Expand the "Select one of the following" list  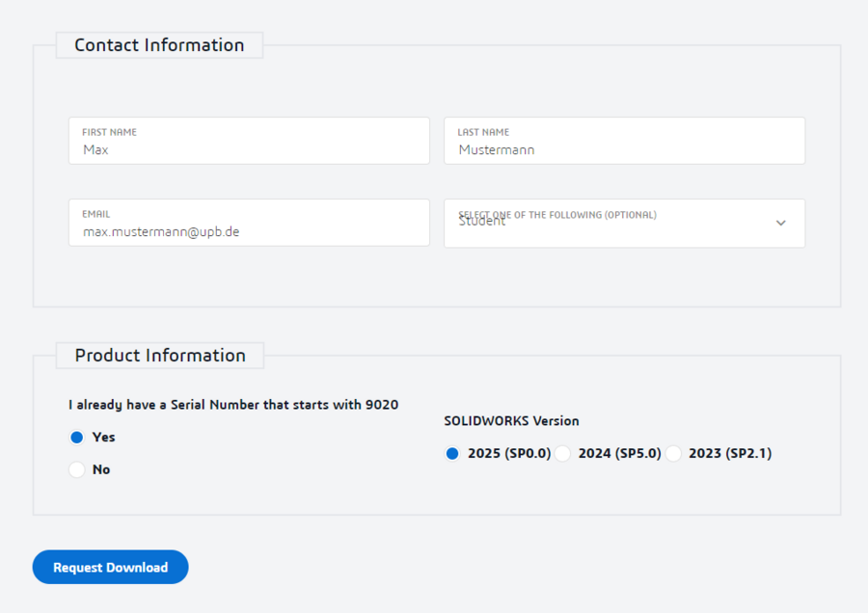click(x=624, y=223)
